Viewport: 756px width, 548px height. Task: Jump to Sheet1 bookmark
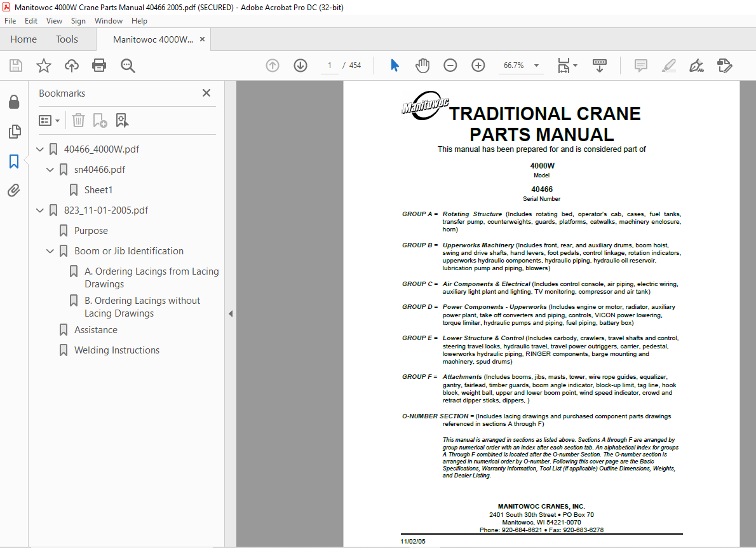98,190
